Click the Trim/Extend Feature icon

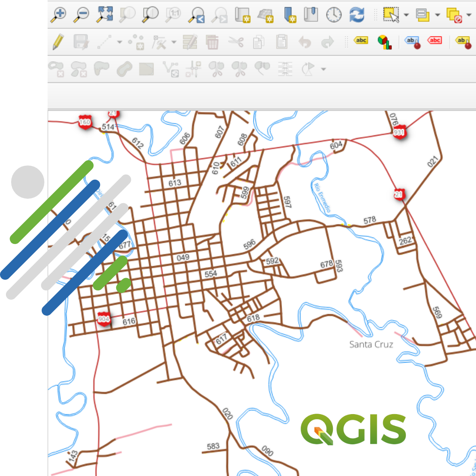pyautogui.click(x=194, y=69)
